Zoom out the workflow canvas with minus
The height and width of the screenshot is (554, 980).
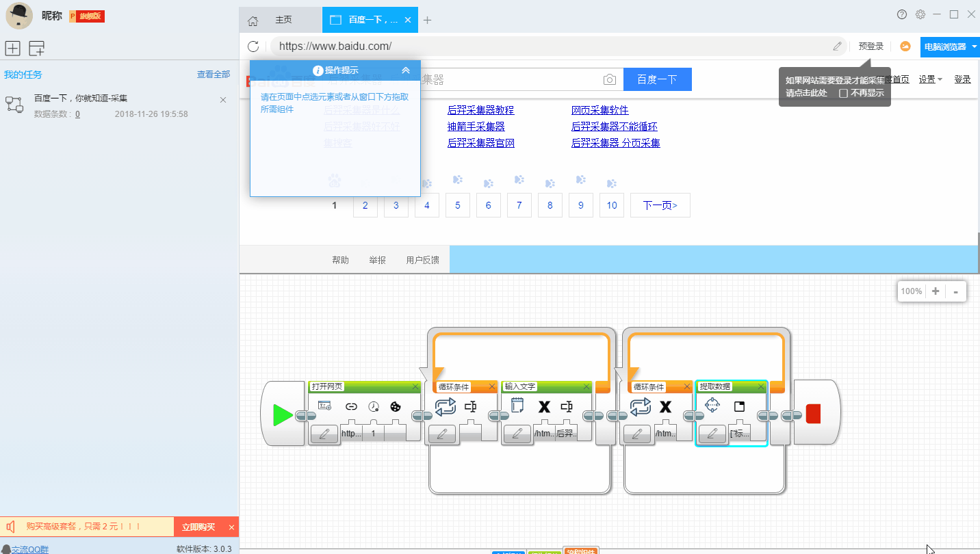point(955,291)
